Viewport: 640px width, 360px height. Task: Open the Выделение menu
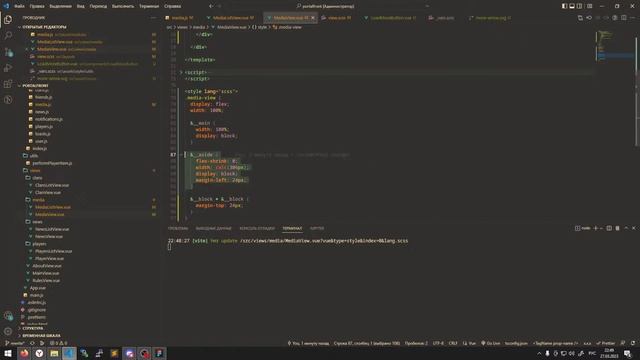click(60, 6)
